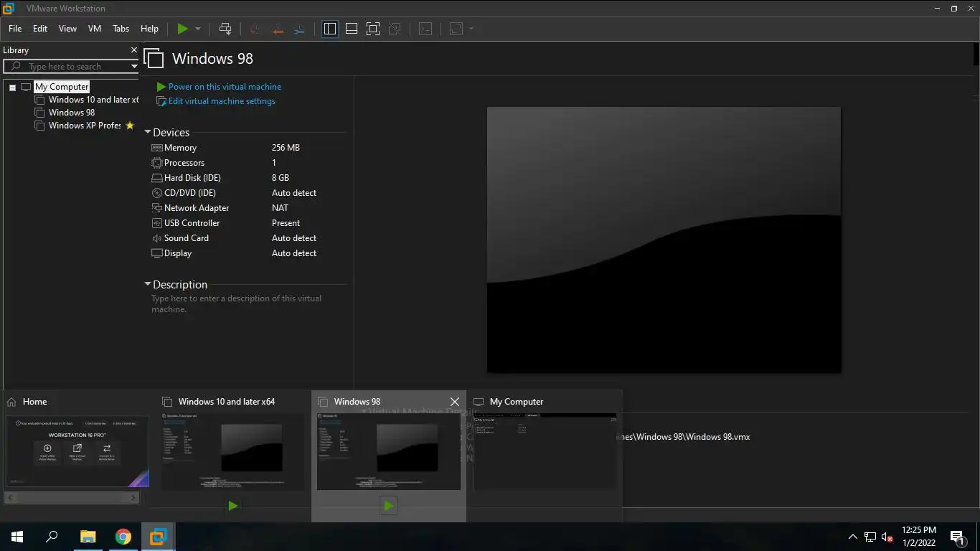The image size is (980, 551).
Task: Click Edit virtual machine settings link
Action: point(222,101)
